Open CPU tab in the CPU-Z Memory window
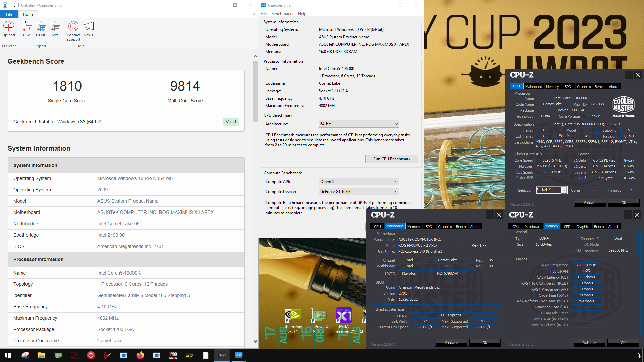The image size is (644, 362). click(x=516, y=227)
